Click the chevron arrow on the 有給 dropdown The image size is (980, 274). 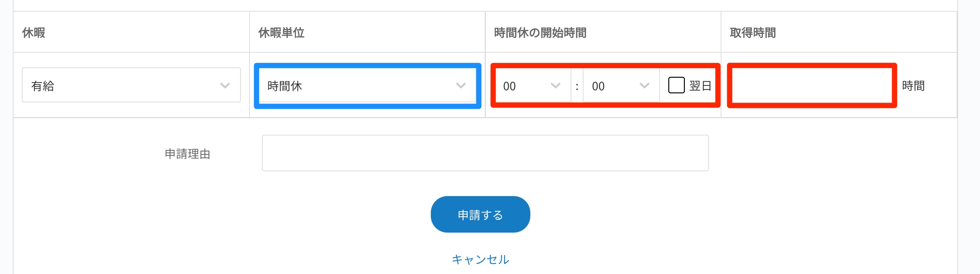point(225,85)
